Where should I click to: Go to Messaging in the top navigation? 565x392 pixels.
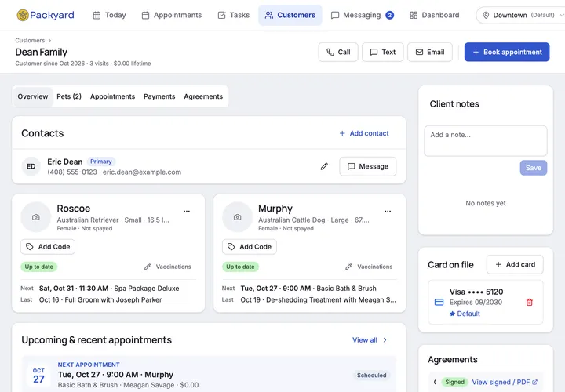coord(362,15)
